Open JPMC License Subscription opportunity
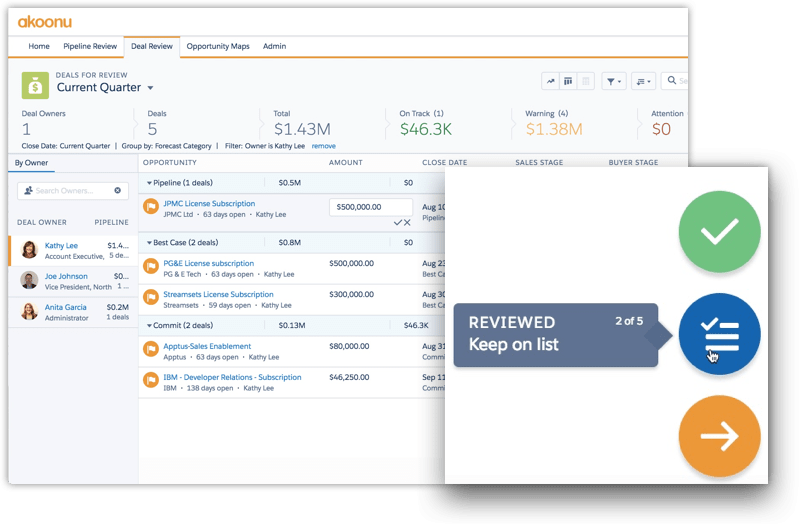This screenshot has width=799, height=527. click(209, 203)
